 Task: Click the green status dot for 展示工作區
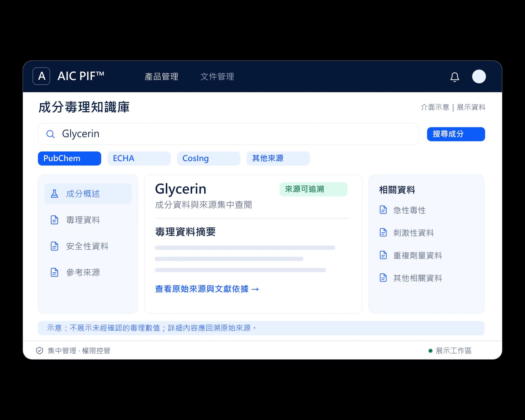click(x=430, y=351)
